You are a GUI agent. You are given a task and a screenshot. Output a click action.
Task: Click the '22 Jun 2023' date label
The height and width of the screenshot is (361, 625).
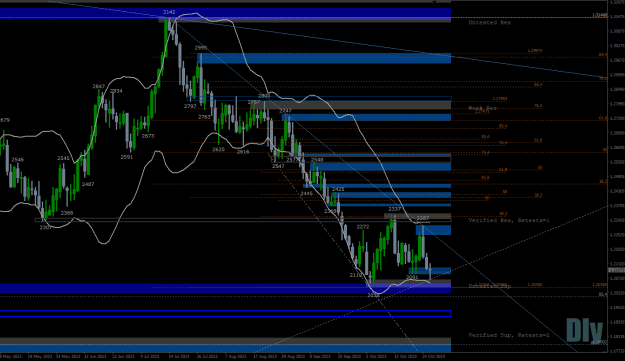(124, 357)
